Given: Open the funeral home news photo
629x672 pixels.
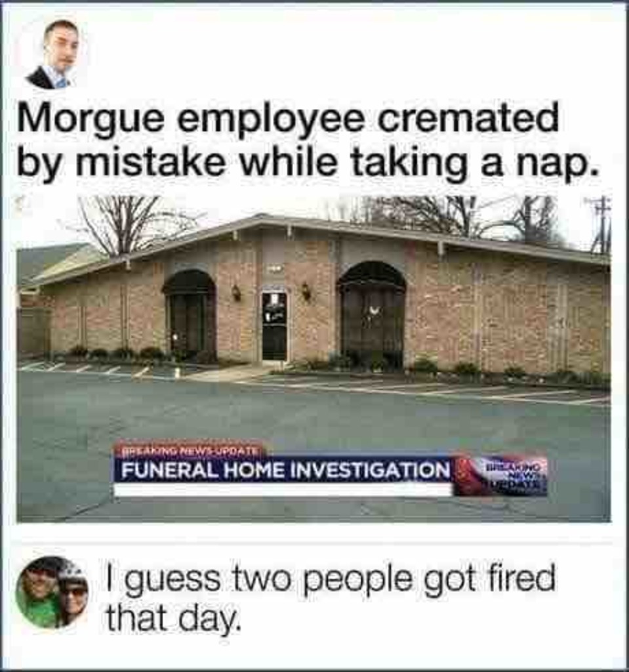Looking at the screenshot, I should coord(314,359).
